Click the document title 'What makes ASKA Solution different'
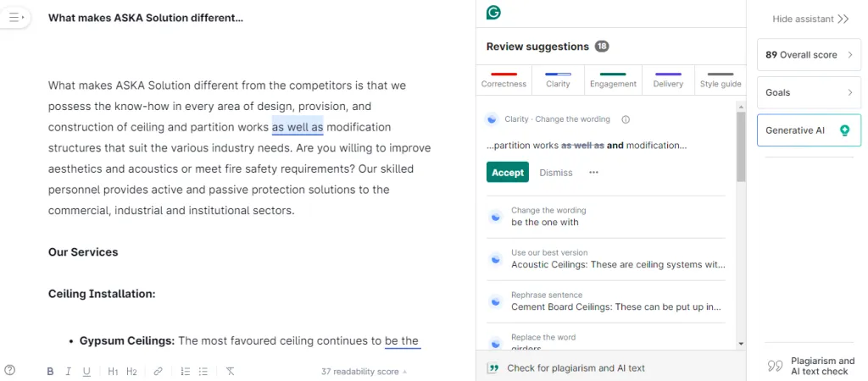Viewport: 868px width, 381px height. click(146, 18)
